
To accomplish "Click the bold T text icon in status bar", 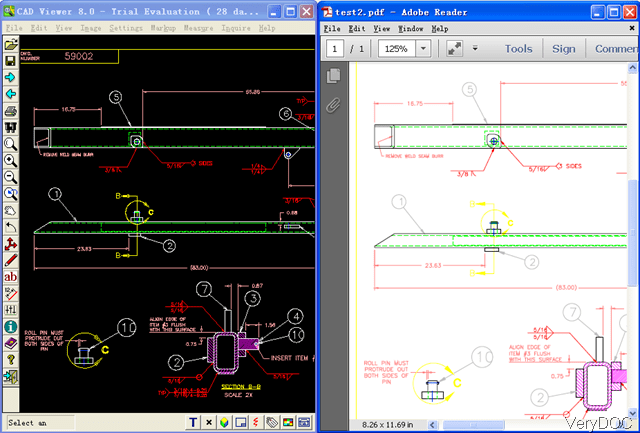I will (x=193, y=423).
